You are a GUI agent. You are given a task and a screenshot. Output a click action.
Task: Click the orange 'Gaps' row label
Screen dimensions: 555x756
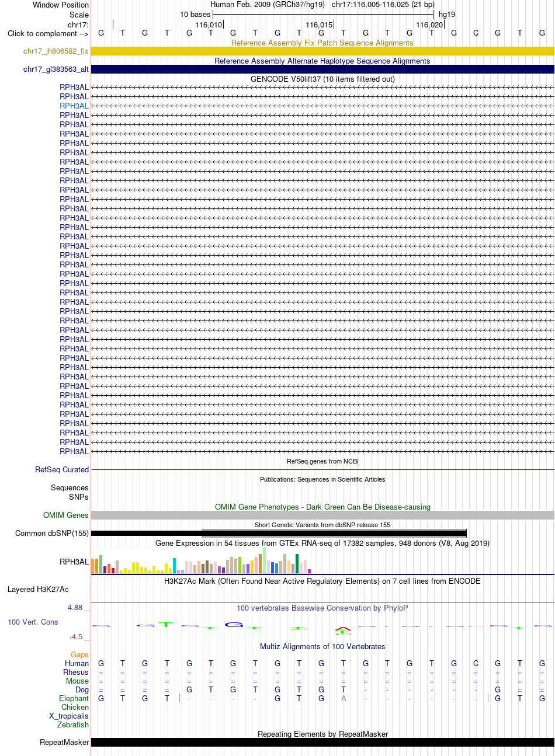pyautogui.click(x=80, y=654)
